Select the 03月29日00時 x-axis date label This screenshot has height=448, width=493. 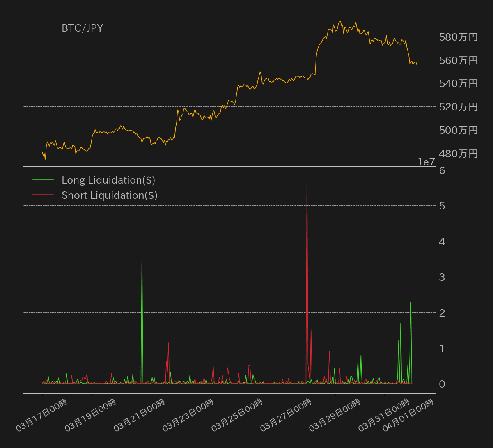coord(335,415)
